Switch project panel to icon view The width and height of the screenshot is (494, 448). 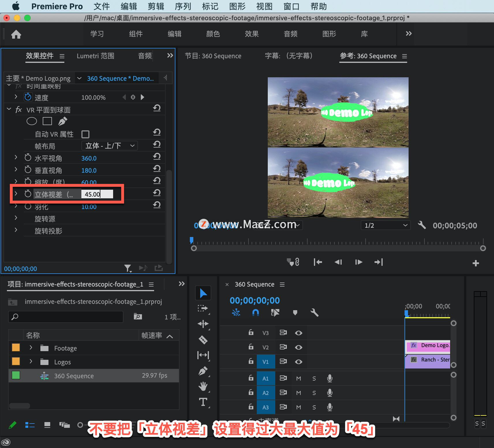click(x=47, y=425)
